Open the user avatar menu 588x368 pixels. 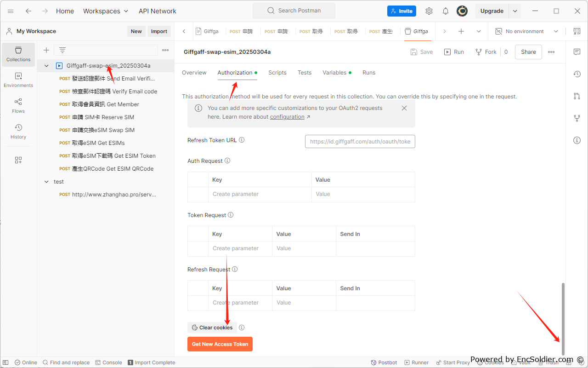[x=462, y=11]
